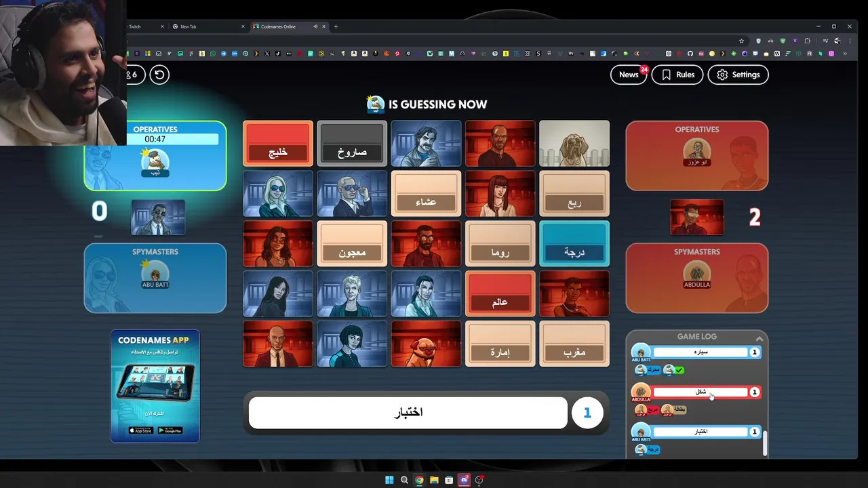The width and height of the screenshot is (868, 488).
Task: Click blue operative avatar ذيب
Action: tap(155, 163)
